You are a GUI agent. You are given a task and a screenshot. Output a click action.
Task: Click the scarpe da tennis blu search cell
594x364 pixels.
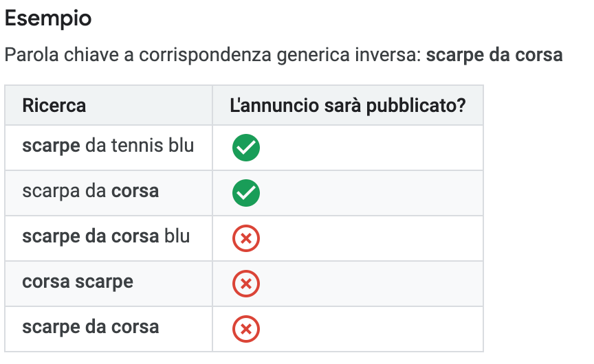click(x=109, y=148)
